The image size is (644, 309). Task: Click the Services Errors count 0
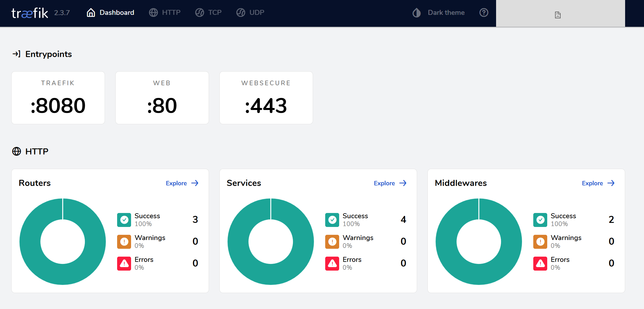click(403, 263)
